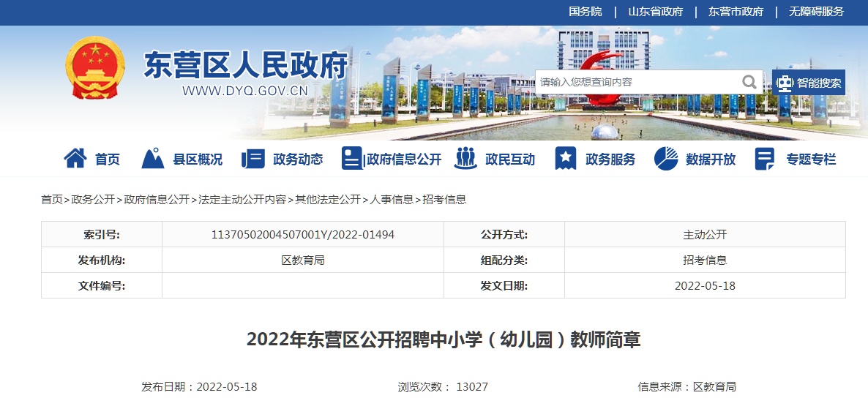Image resolution: width=868 pixels, height=398 pixels.
Task: Open the 无障碍服务 accessibility link
Action: tap(817, 12)
